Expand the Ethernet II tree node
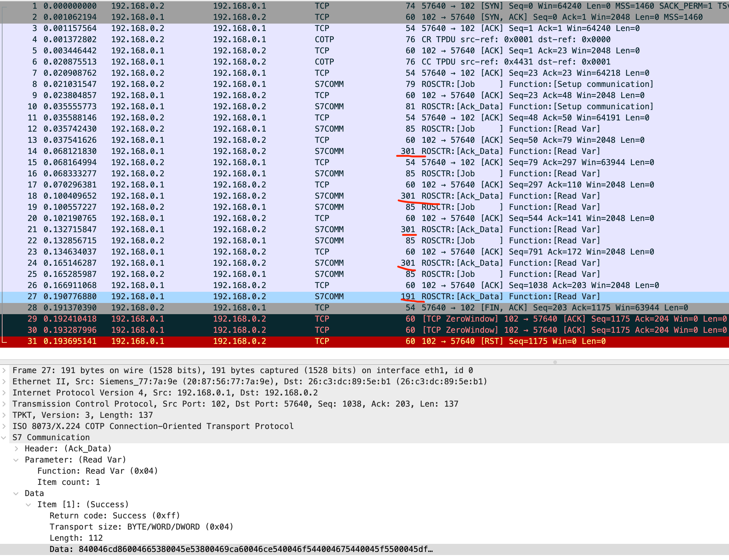The width and height of the screenshot is (729, 560). click(x=4, y=381)
